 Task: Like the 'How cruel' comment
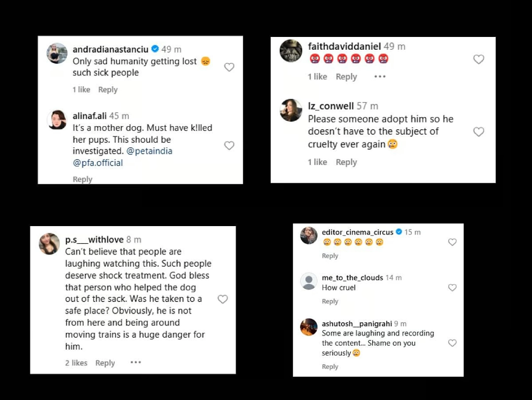[x=452, y=288]
